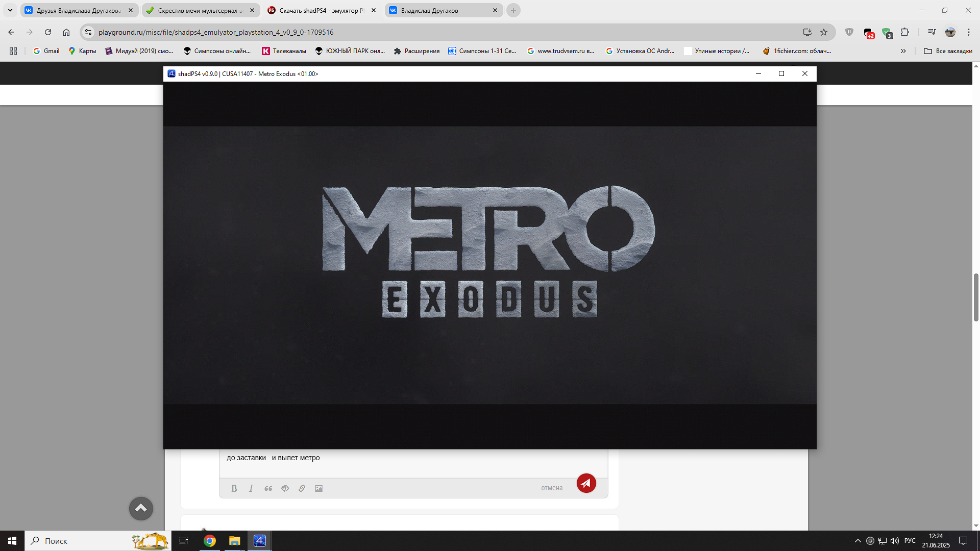Screen dimensions: 980x551
Task: Open the clock showing 12:24 in taskbar
Action: click(936, 541)
